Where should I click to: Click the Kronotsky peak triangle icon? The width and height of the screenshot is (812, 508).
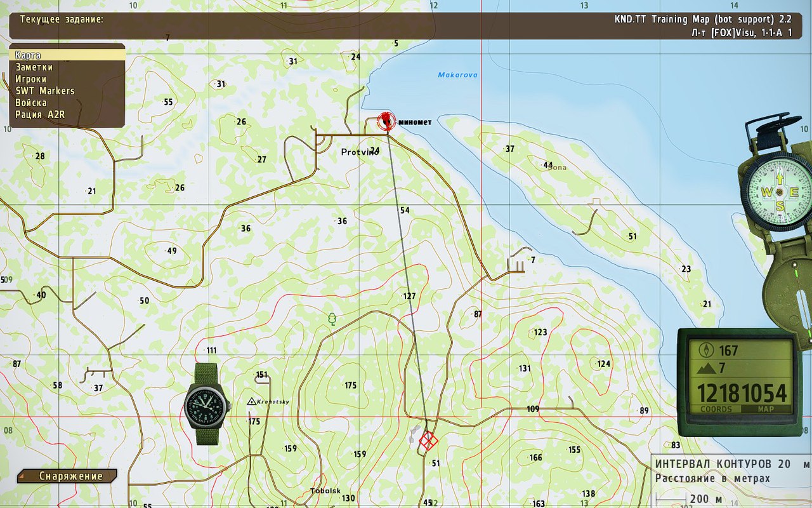coord(252,401)
